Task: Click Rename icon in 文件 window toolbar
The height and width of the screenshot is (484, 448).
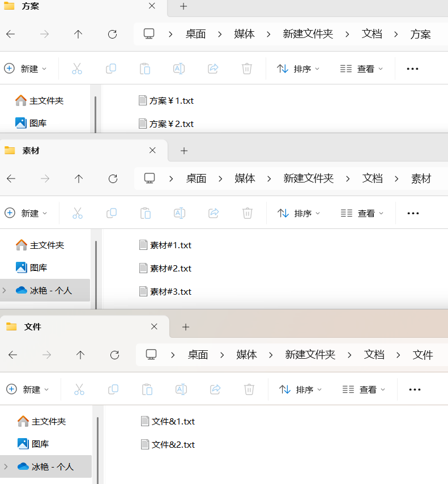Action: [181, 389]
